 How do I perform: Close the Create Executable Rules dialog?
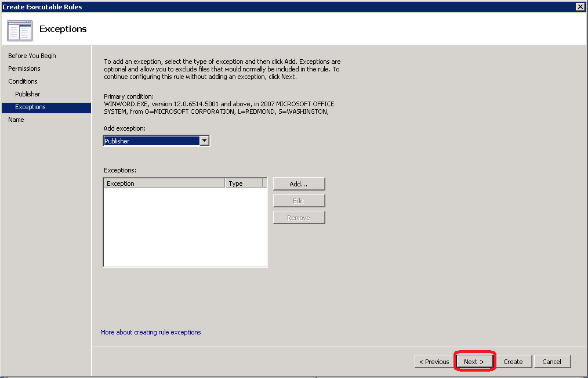point(580,6)
